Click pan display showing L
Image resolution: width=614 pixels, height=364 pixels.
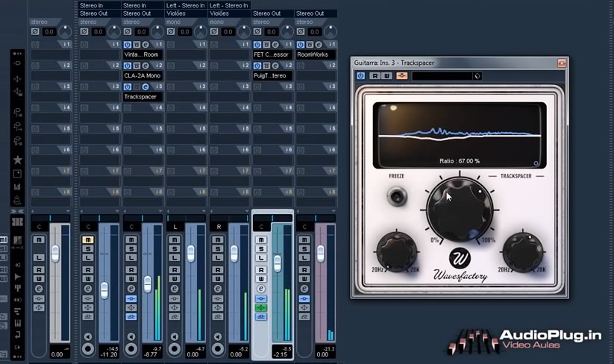[175, 227]
